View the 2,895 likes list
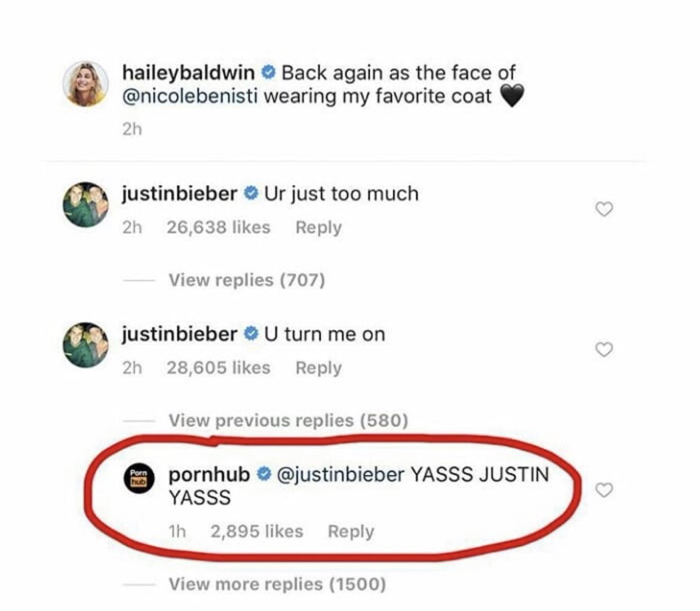 click(257, 531)
